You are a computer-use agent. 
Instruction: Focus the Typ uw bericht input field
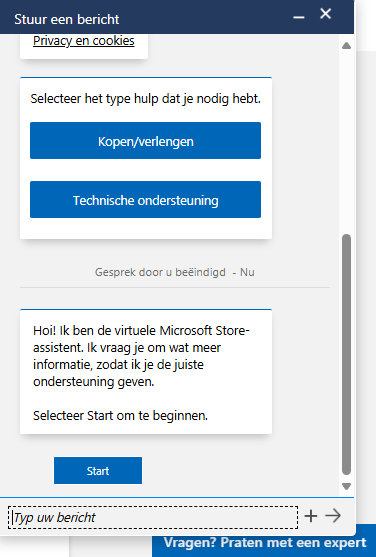[x=153, y=517]
